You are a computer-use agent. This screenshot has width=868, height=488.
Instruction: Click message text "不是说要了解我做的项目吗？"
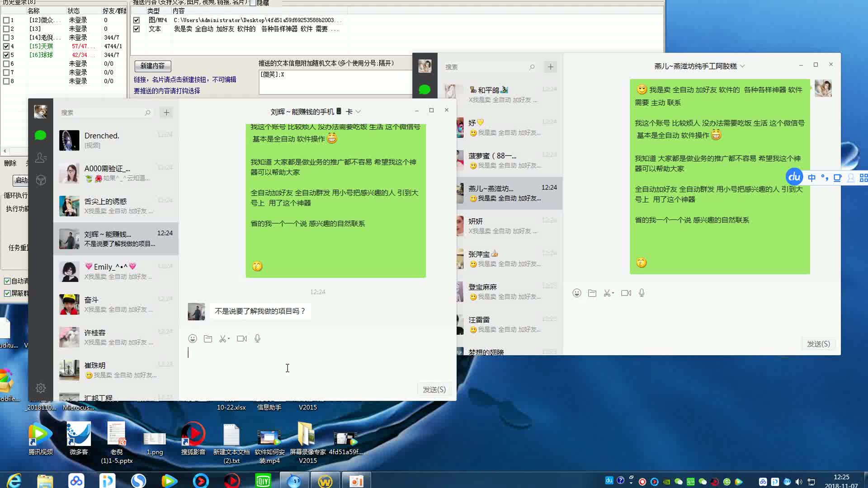pos(260,311)
